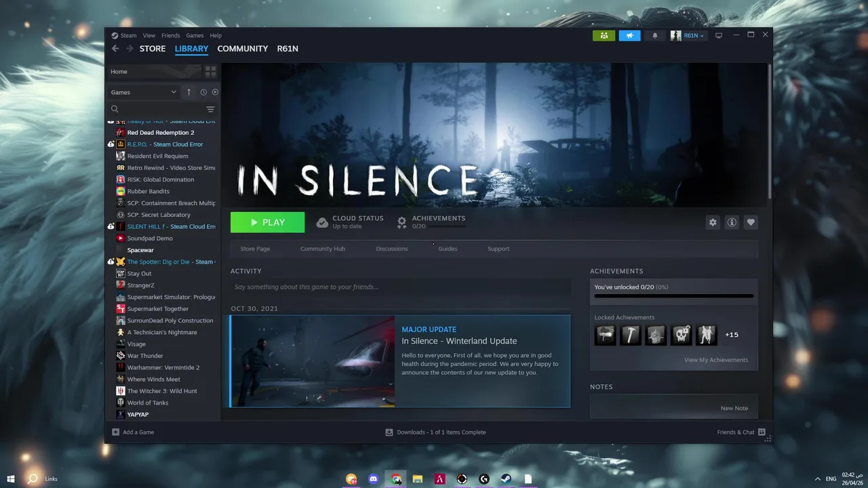868x488 pixels.
Task: Open the Guides link
Action: tap(448, 249)
